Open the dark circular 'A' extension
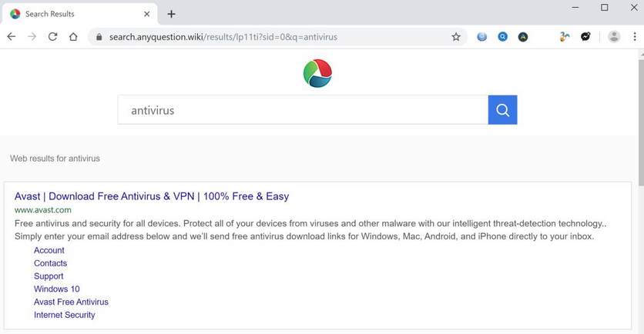The height and width of the screenshot is (334, 644). pos(523,37)
